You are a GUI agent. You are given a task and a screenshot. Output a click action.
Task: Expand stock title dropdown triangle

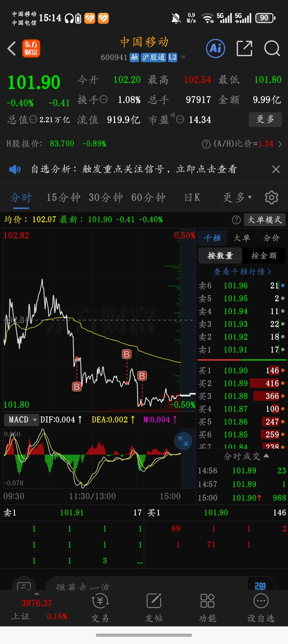click(x=183, y=57)
